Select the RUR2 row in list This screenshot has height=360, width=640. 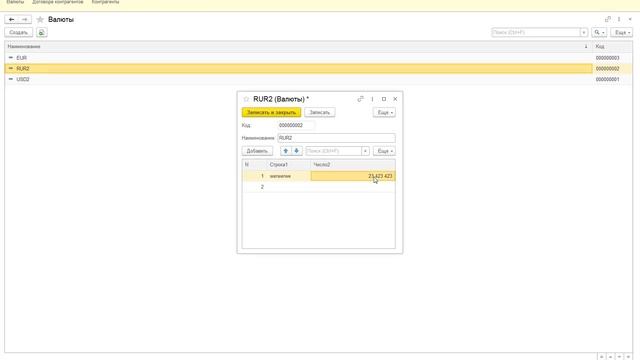pos(298,68)
